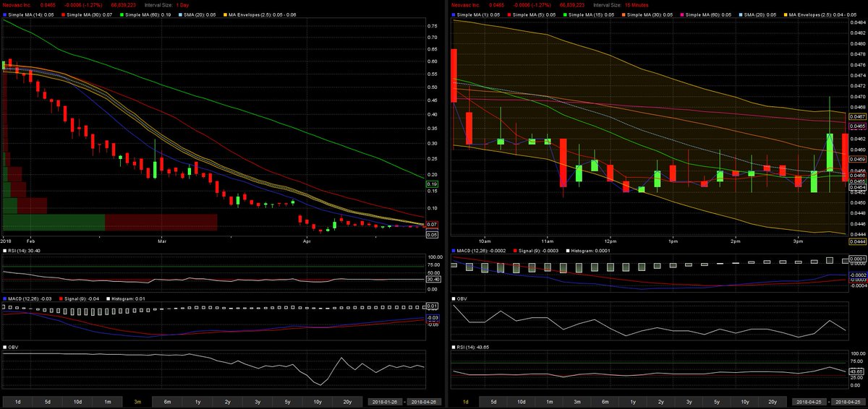The height and width of the screenshot is (409, 868).
Task: Click the 0.0467 price tag on 15-minute axis
Action: [857, 116]
